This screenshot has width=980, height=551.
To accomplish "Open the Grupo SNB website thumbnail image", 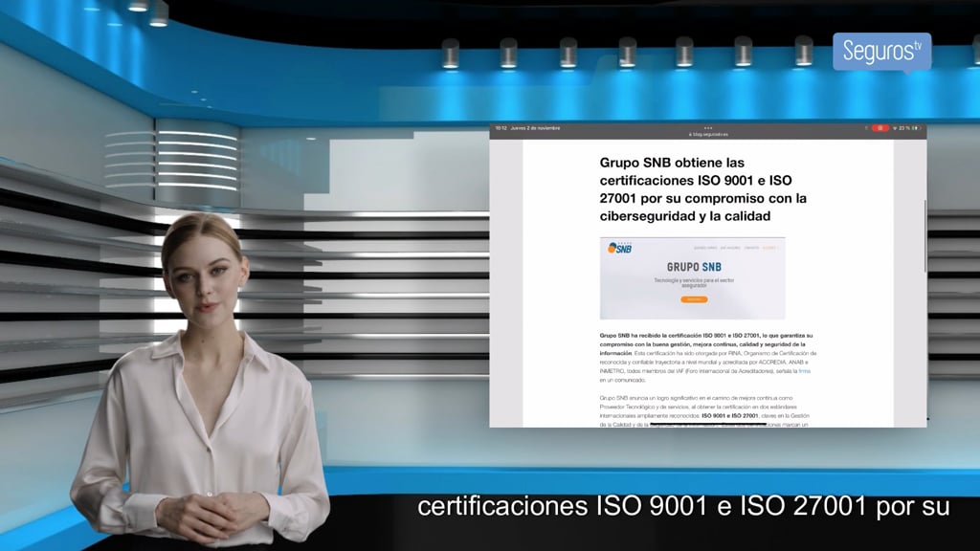I will (x=693, y=278).
